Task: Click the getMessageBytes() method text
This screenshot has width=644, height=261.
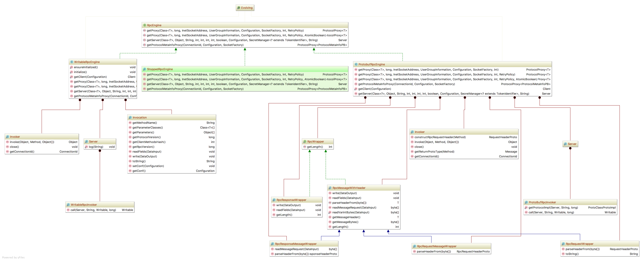Action: click(345, 222)
